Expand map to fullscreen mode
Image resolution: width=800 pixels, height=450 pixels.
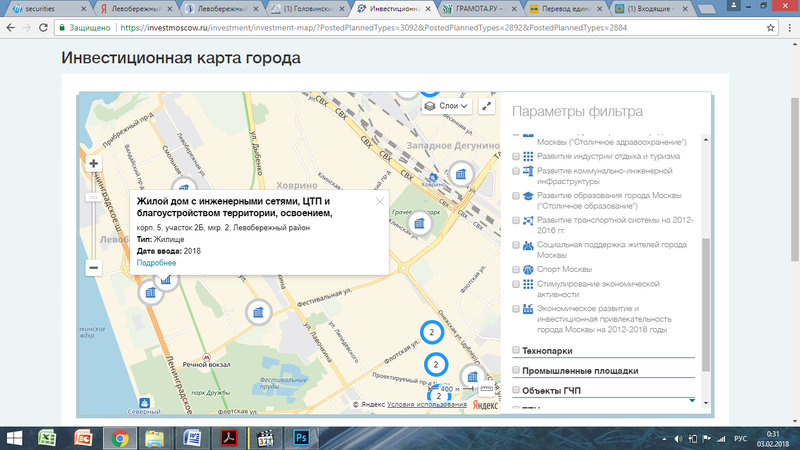[487, 106]
